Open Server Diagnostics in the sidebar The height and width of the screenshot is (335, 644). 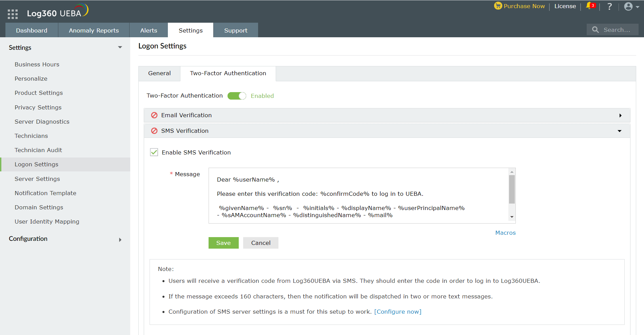click(x=42, y=122)
